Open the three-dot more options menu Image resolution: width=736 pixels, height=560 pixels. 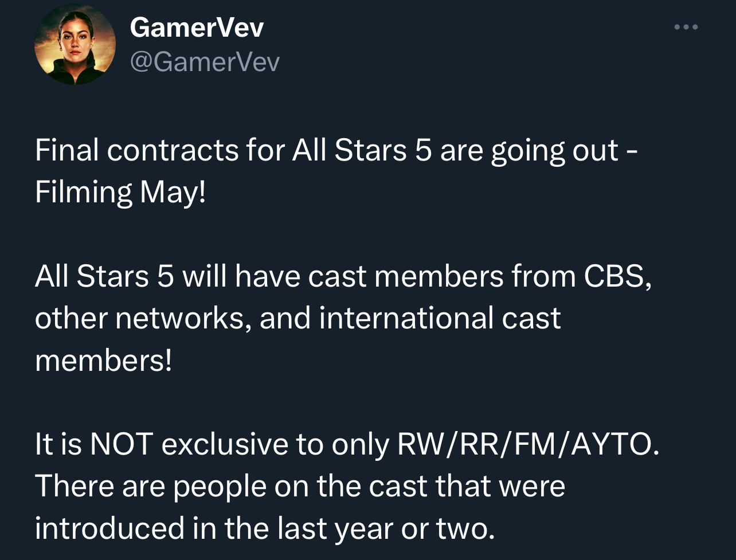[x=687, y=27]
